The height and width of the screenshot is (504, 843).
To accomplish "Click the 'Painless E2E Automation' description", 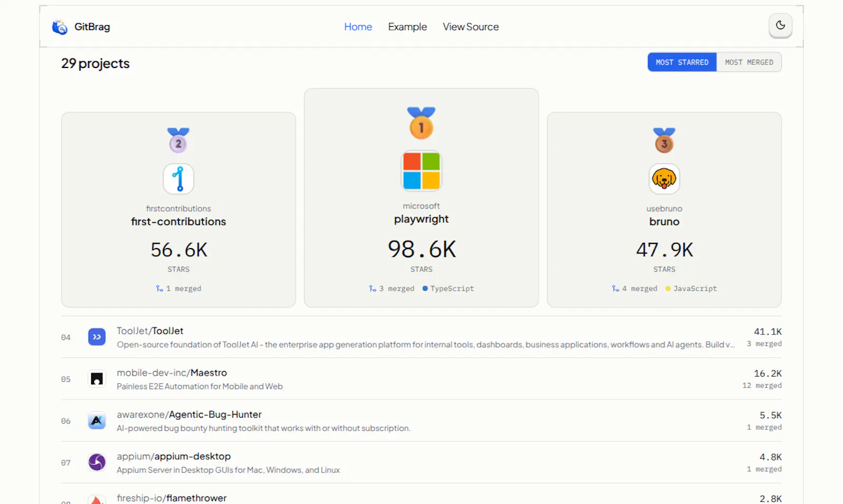I will pyautogui.click(x=200, y=387).
